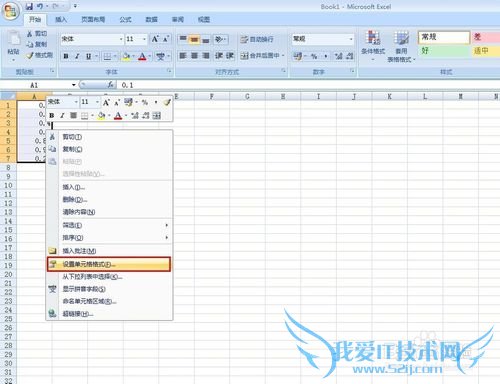Save the workbook from quick access toolbar
This screenshot has height=384, width=500.
click(29, 6)
